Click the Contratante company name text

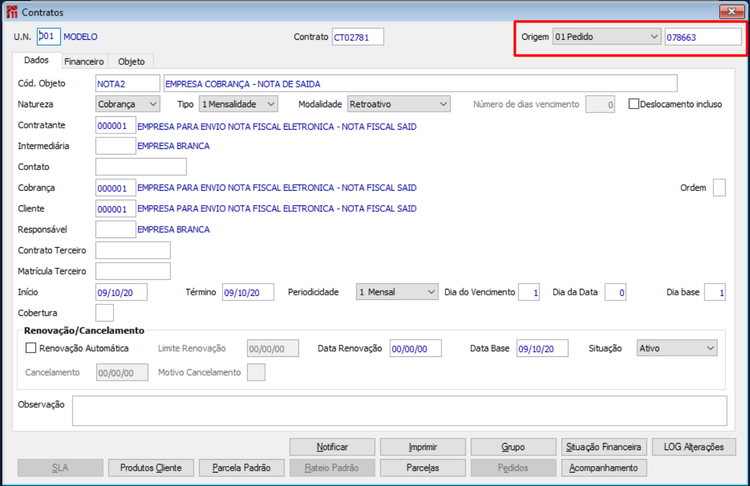click(277, 127)
